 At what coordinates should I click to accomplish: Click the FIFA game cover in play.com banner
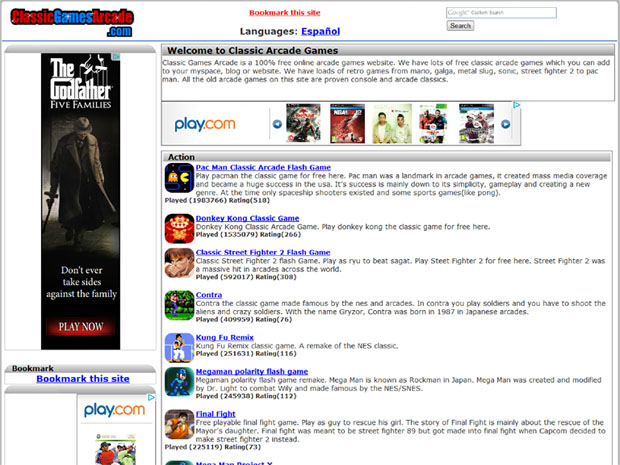pos(433,123)
